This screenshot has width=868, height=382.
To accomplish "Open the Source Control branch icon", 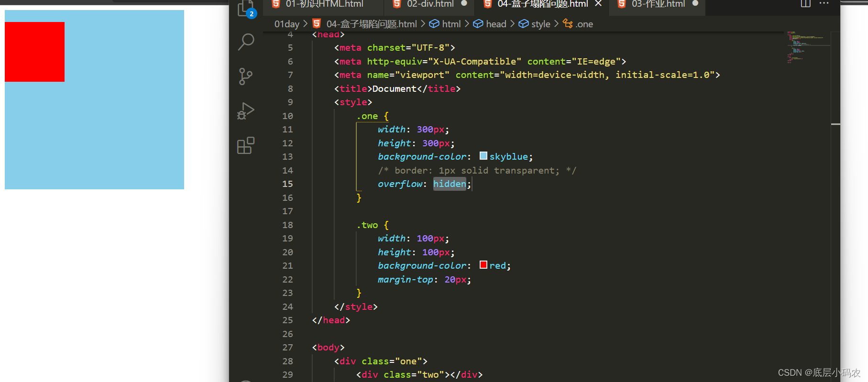I will [246, 76].
